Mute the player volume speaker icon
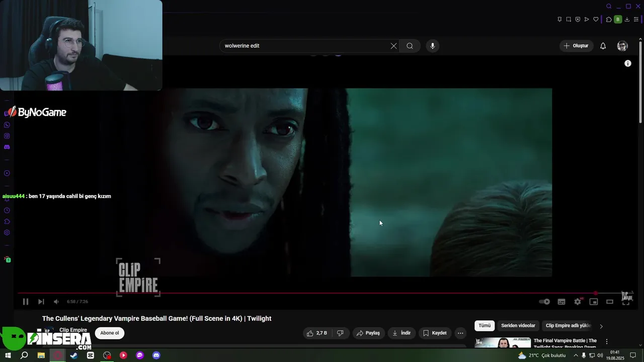The height and width of the screenshot is (362, 644). click(x=56, y=302)
